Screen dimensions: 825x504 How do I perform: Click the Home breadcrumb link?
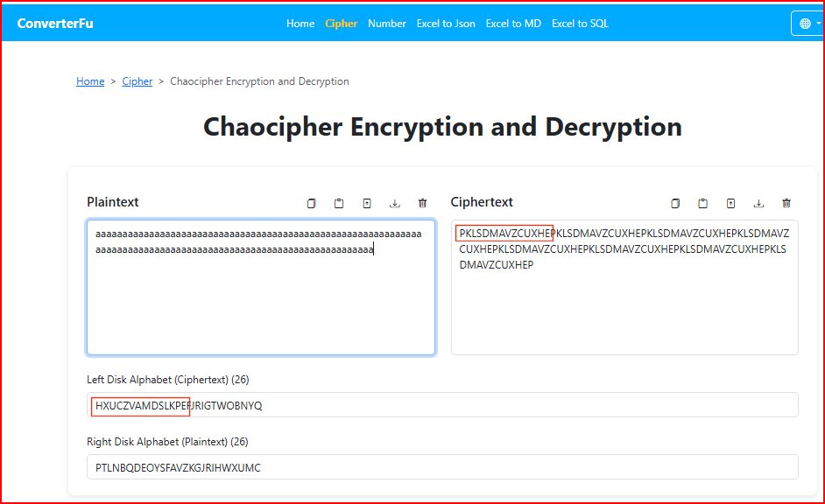pos(90,81)
